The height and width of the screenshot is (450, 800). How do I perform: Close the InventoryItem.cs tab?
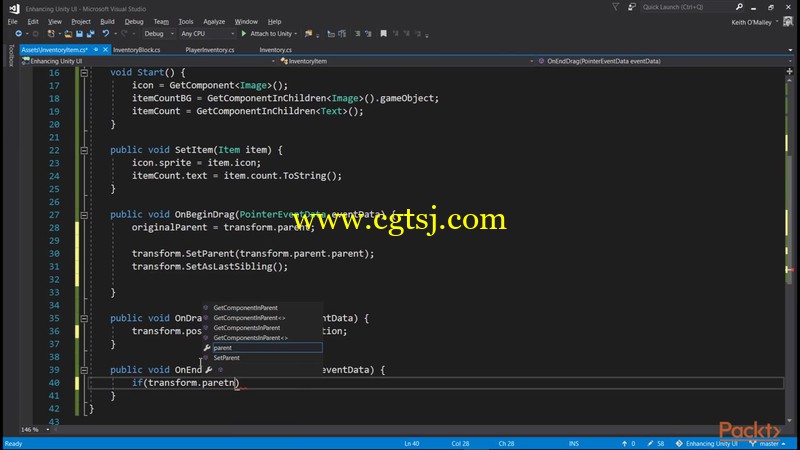point(105,49)
